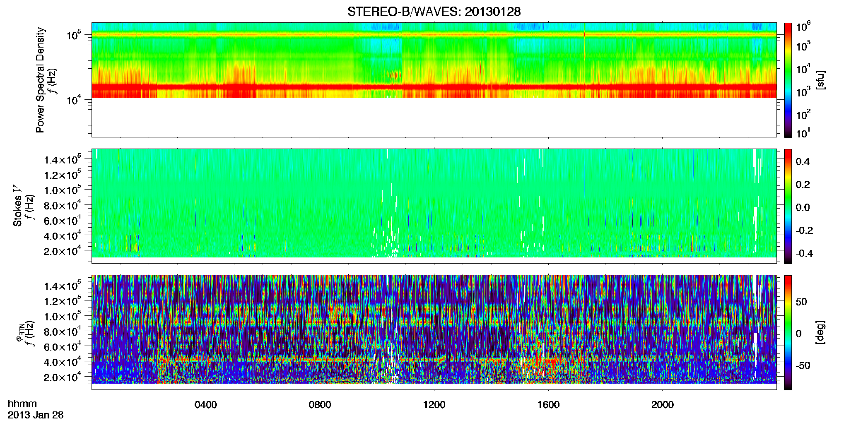Click the Power Spectral Density axis label
The width and height of the screenshot is (868, 447).
(x=40, y=80)
